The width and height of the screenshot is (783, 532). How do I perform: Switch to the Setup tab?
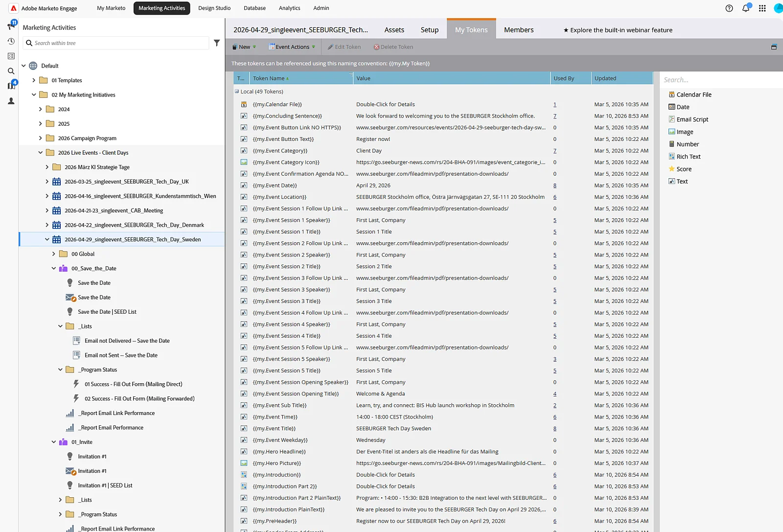[430, 30]
